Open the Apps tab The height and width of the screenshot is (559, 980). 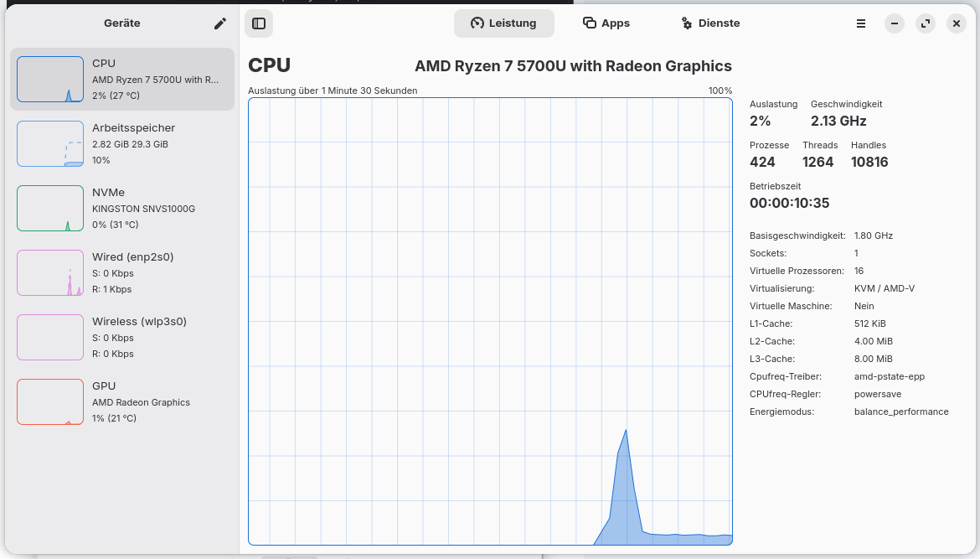(x=606, y=23)
